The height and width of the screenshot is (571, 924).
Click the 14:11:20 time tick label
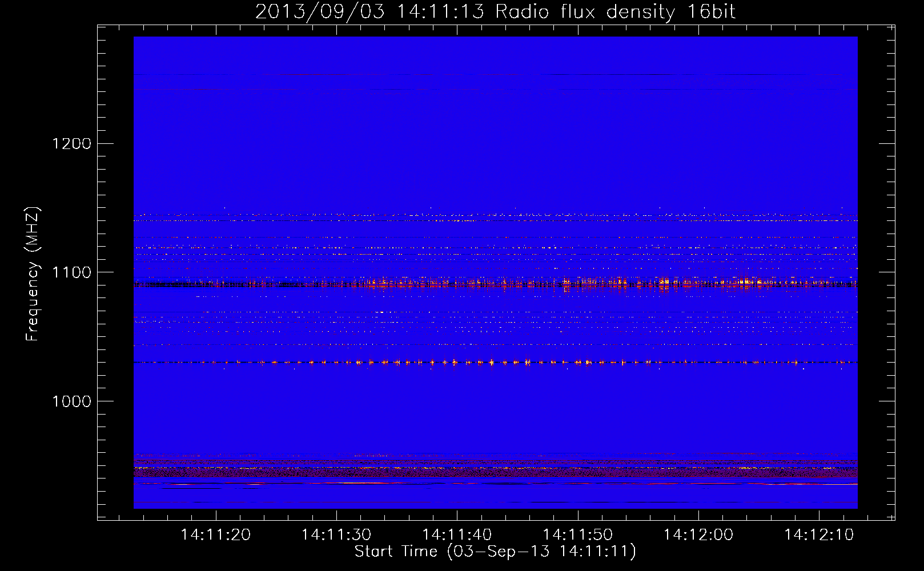216,535
